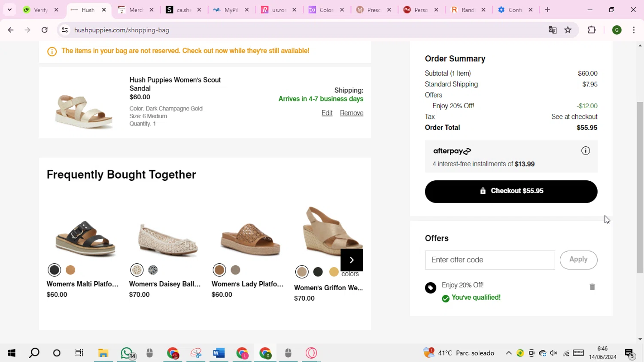Viewport: 644px width, 362px height.
Task: Click the Afterpay info icon
Action: [x=586, y=151]
